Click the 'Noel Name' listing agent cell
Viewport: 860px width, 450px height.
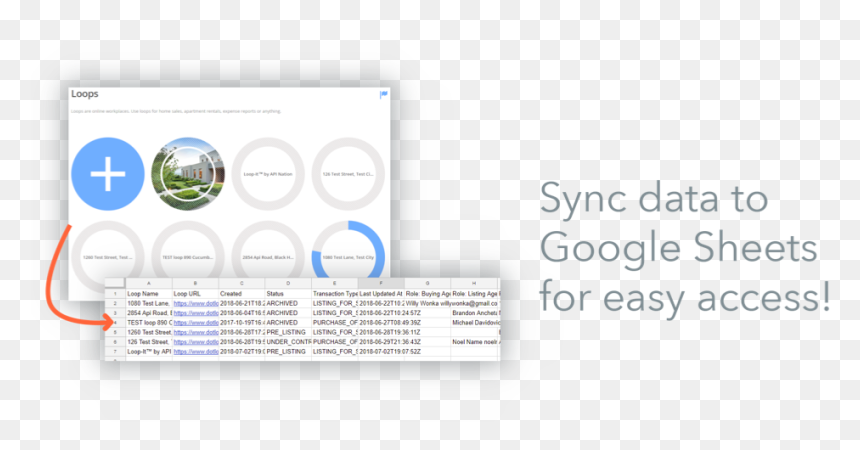pos(474,342)
